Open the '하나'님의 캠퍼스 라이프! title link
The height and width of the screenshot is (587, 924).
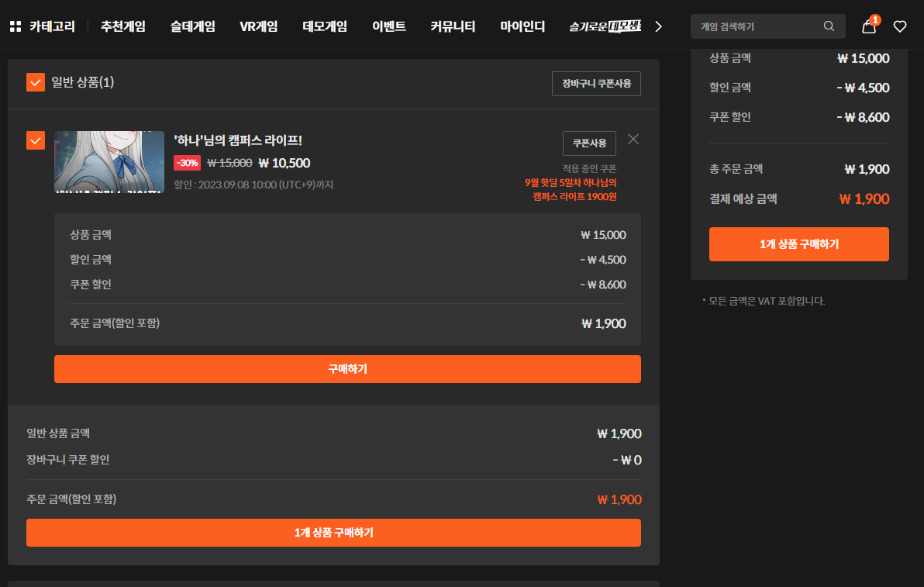pos(238,140)
